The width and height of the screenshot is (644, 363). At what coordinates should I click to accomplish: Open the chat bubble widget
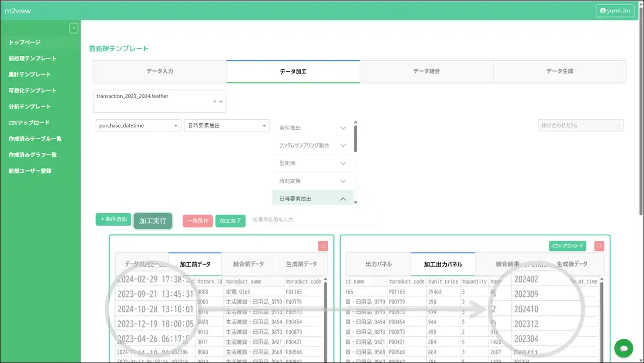(x=623, y=348)
